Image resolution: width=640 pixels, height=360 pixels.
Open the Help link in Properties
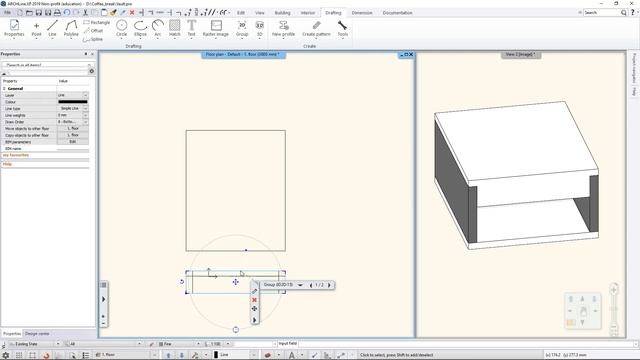[7, 164]
